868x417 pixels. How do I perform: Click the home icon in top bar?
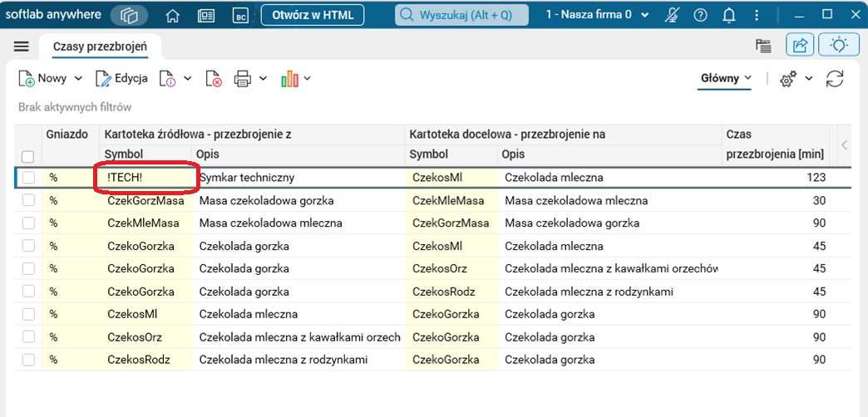coord(173,15)
